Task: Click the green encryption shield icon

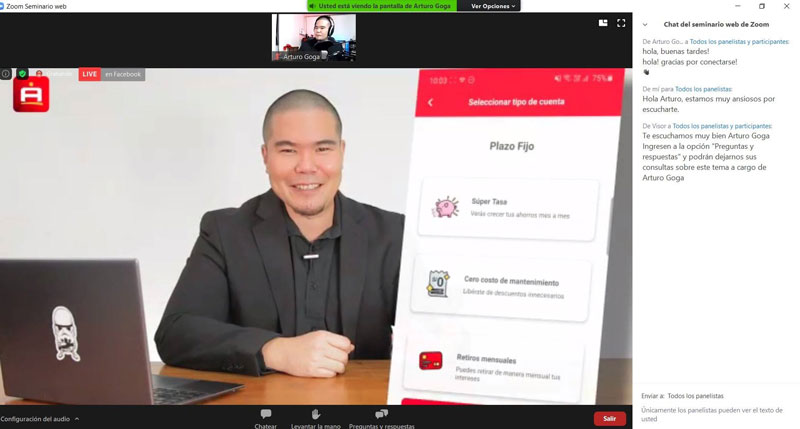Action: 22,74
